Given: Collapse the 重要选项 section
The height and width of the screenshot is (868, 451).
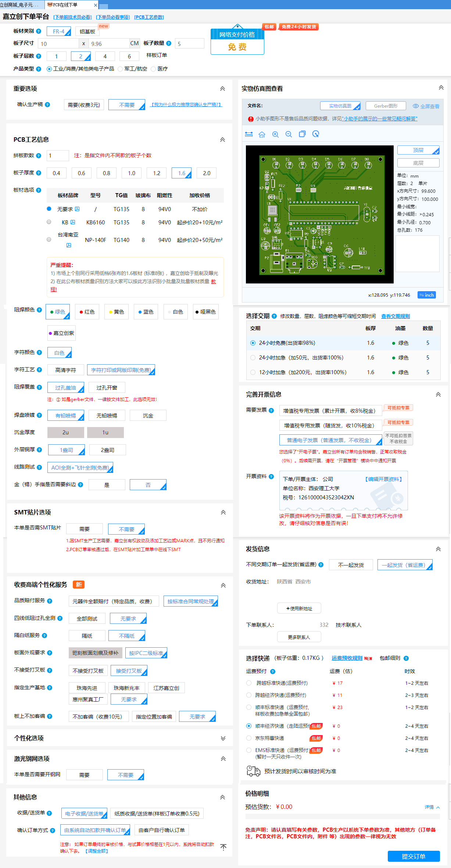Looking at the screenshot, I should pos(222,88).
